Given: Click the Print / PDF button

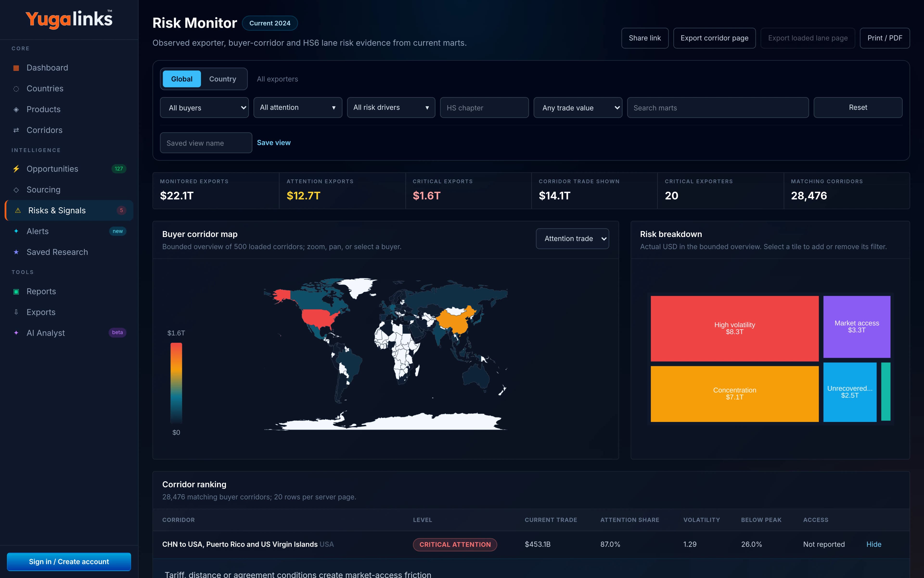Looking at the screenshot, I should tap(885, 38).
